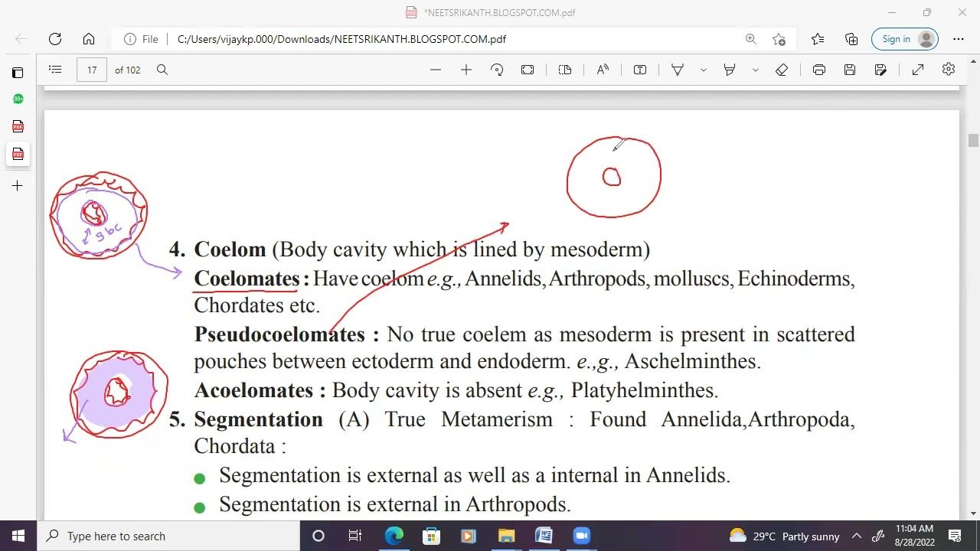This screenshot has height=551, width=980.
Task: Click the document vertical scrollbar thumb
Action: click(973, 141)
